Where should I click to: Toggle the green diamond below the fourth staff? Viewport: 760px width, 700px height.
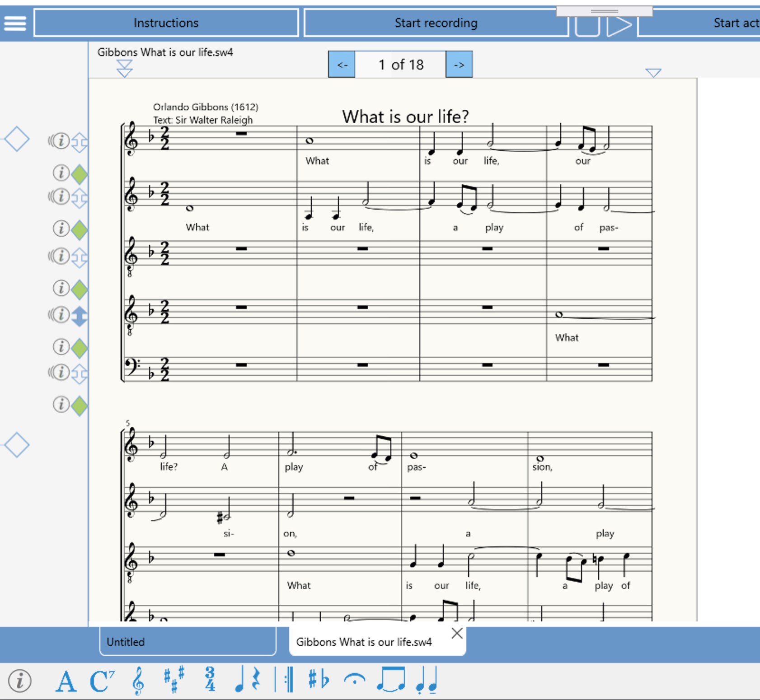coord(80,348)
